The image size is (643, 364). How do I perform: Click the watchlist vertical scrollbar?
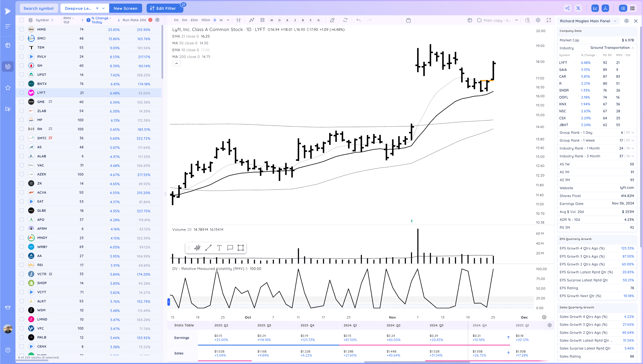click(x=162, y=52)
